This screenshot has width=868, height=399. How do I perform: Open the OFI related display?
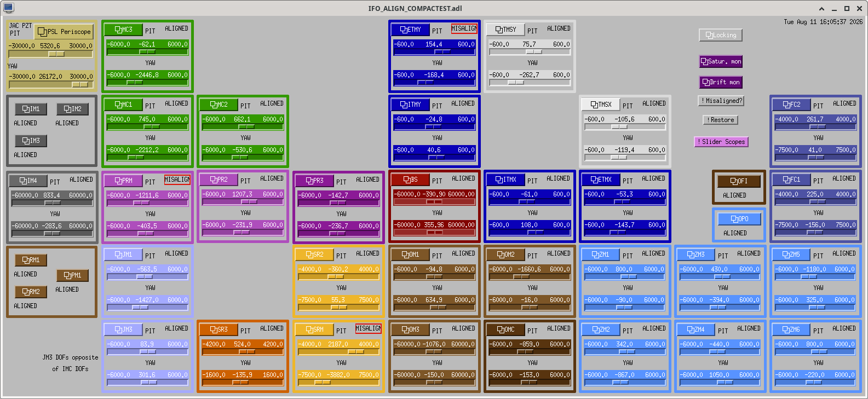[x=739, y=181]
